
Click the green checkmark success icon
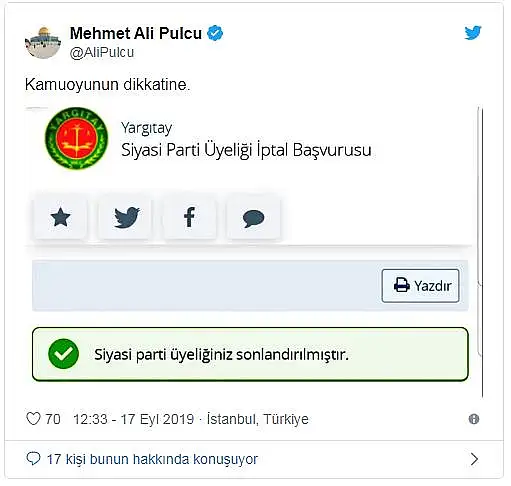[x=63, y=354]
